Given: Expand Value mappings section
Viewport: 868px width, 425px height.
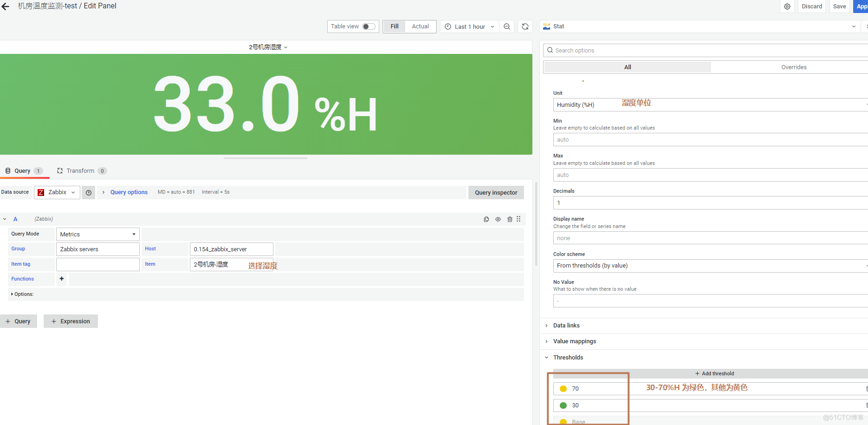Looking at the screenshot, I should pos(575,341).
